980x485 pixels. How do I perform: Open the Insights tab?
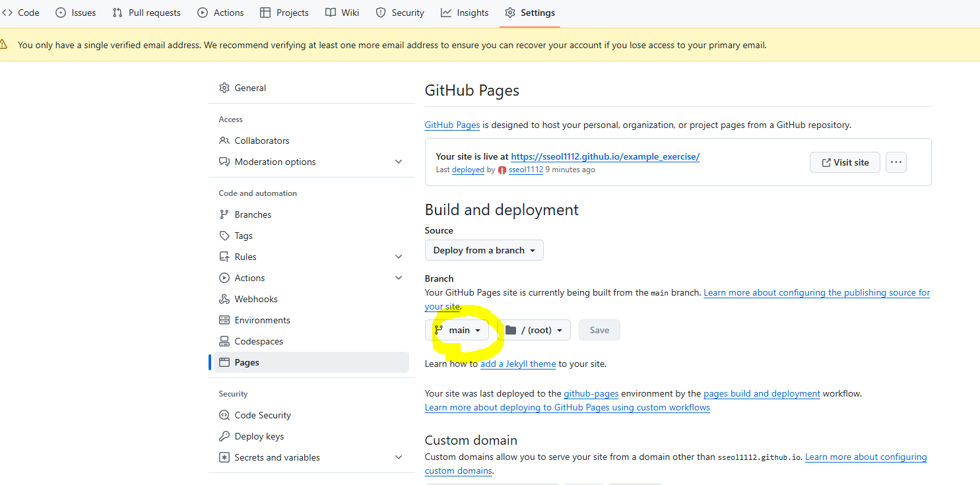465,13
